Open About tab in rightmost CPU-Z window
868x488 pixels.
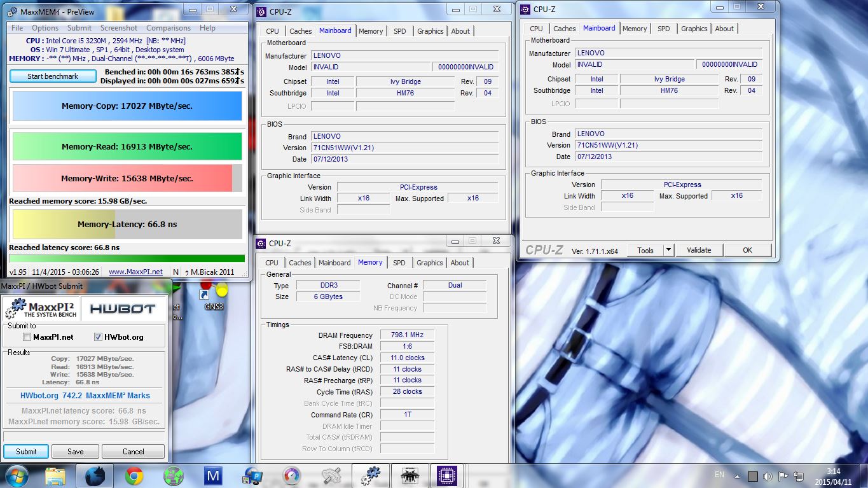pos(724,29)
